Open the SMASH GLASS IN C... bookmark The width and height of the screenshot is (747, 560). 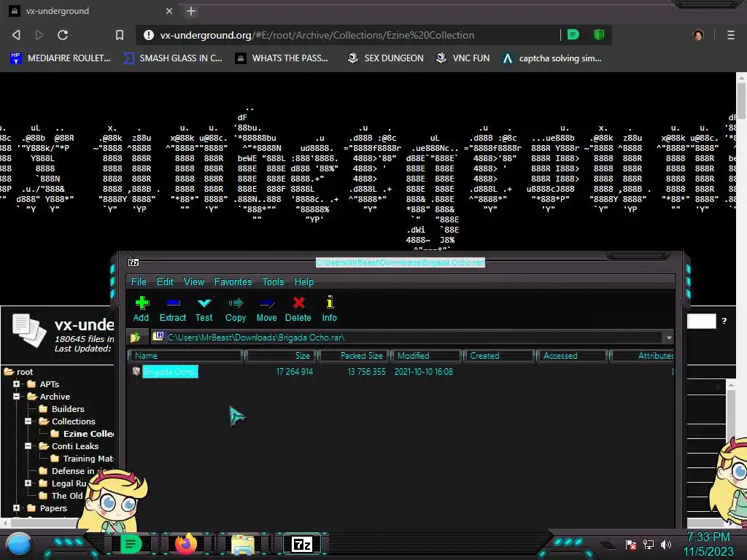coord(173,58)
